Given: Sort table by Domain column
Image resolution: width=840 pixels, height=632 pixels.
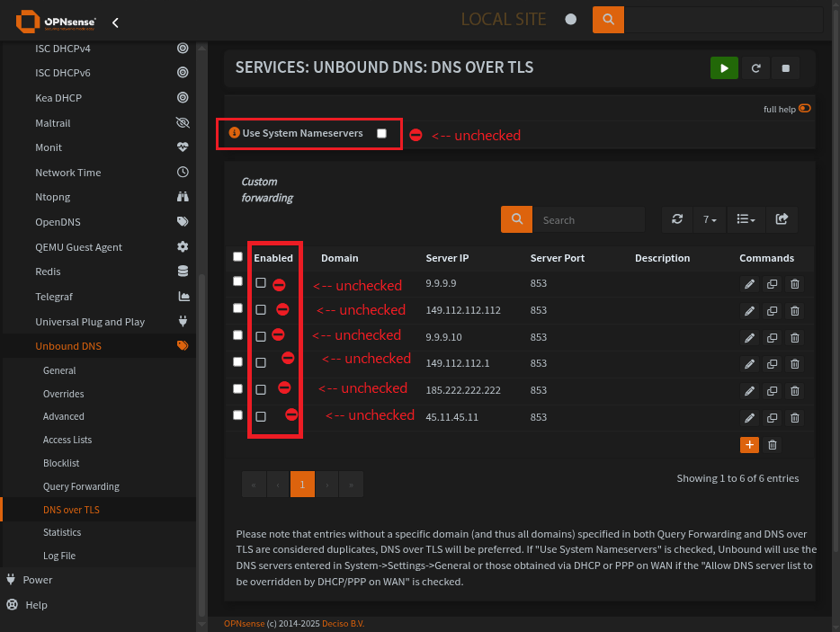Looking at the screenshot, I should [x=340, y=258].
